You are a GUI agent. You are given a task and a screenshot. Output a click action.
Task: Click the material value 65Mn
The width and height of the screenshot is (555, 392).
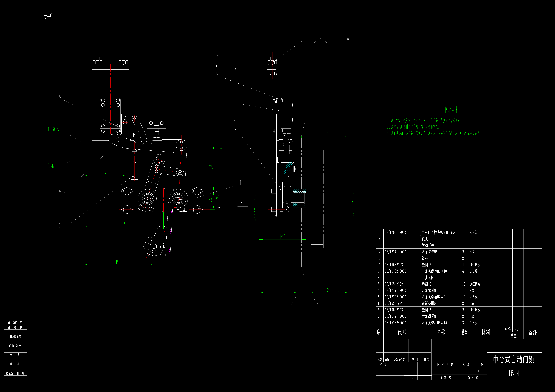(473, 303)
